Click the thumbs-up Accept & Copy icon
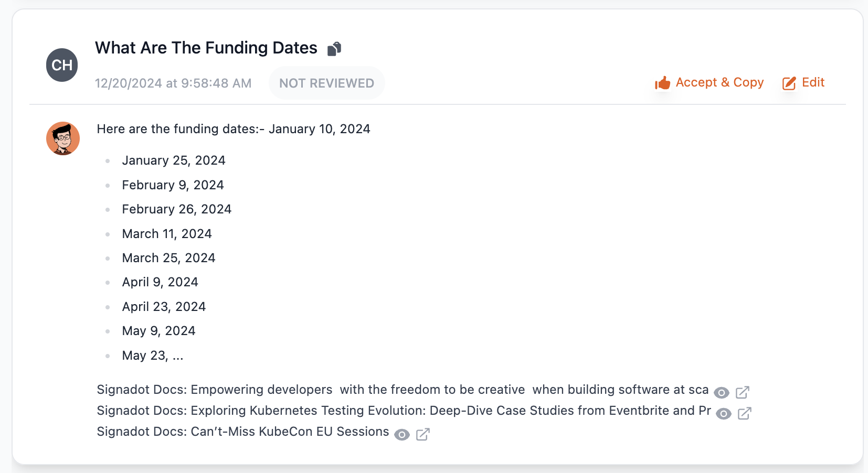This screenshot has height=473, width=868. pos(662,83)
